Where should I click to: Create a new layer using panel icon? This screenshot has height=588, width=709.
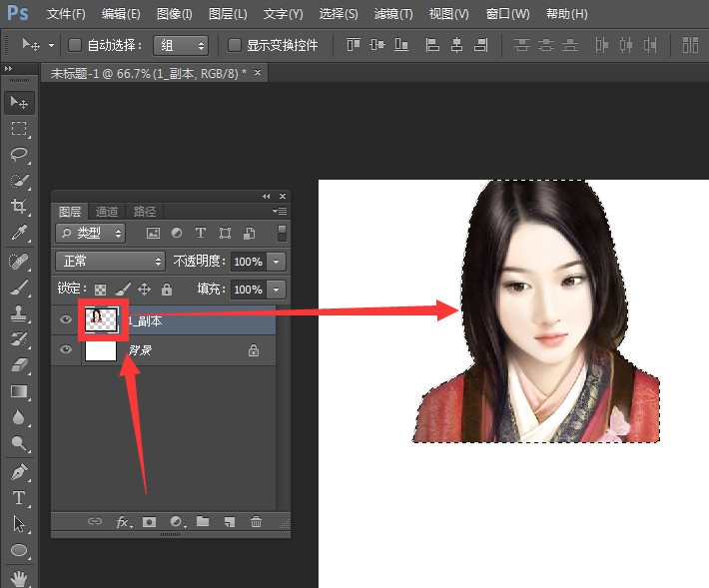click(229, 522)
